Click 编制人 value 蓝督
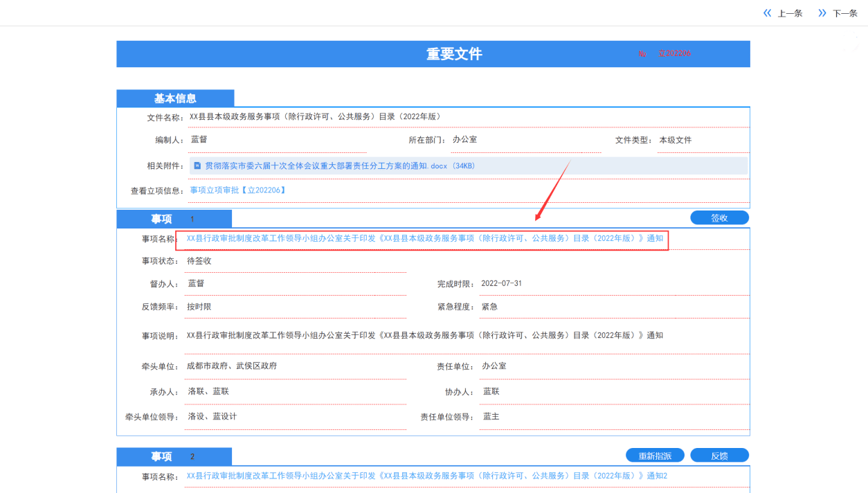This screenshot has width=868, height=493. tap(199, 140)
